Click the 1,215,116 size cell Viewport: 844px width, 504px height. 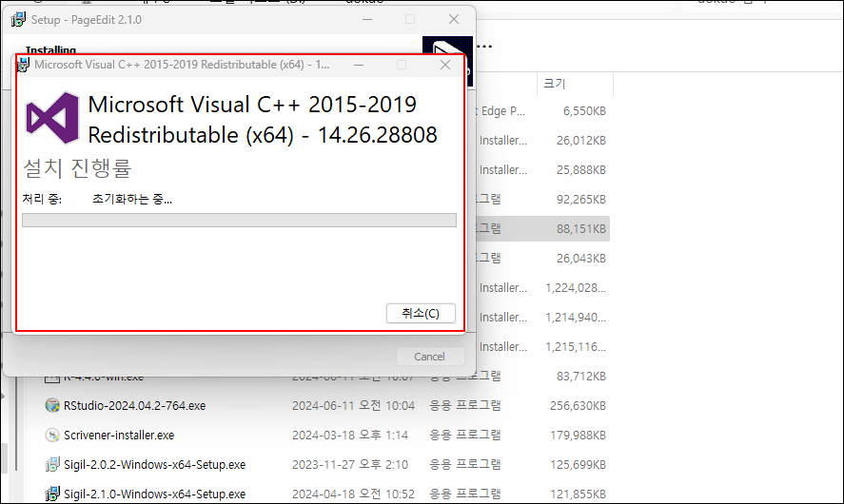pos(576,347)
